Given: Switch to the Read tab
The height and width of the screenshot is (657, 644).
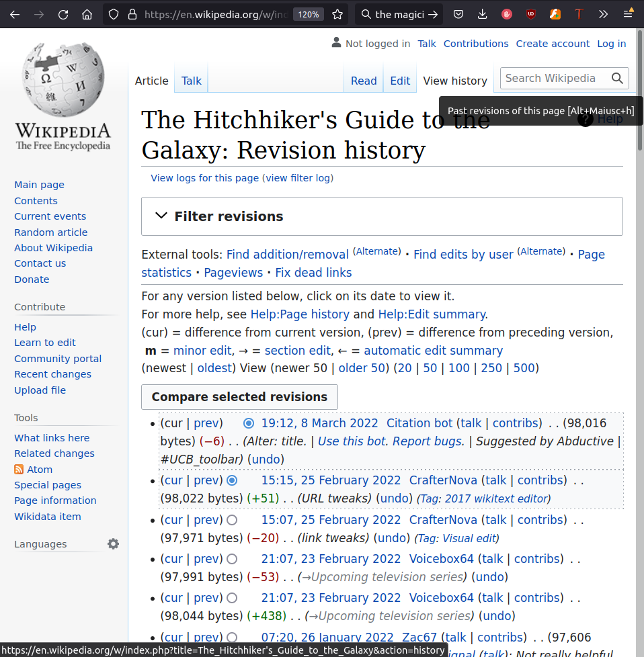Looking at the screenshot, I should (364, 81).
